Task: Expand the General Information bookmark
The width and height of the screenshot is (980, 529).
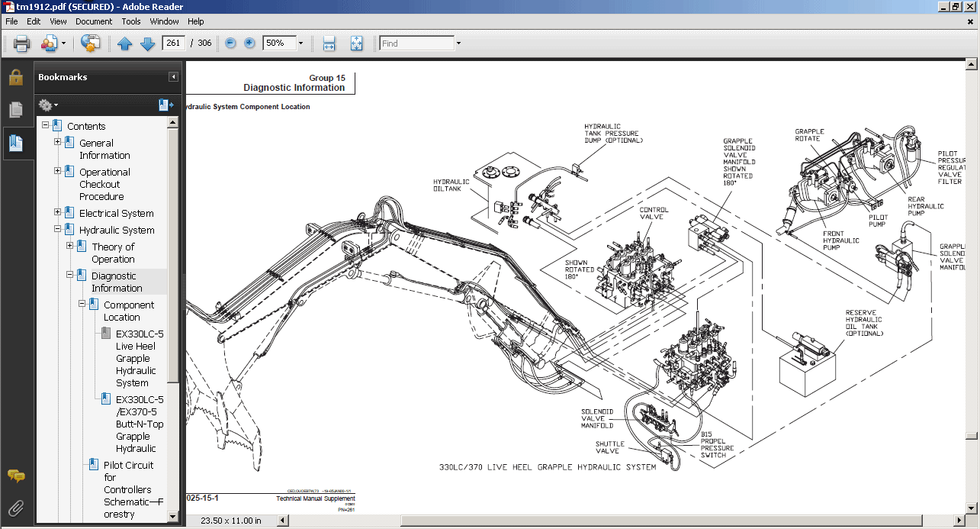Action: 58,143
